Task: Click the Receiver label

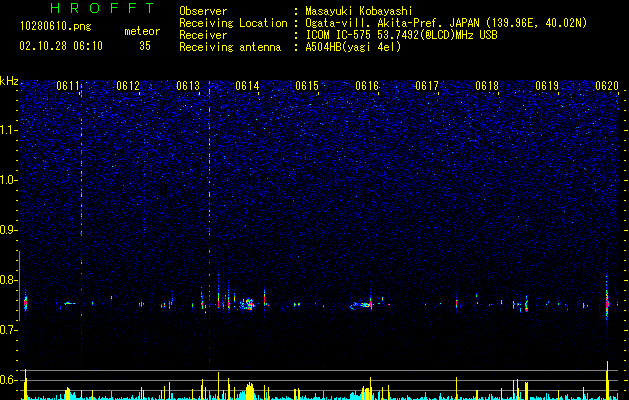Action: [x=203, y=35]
